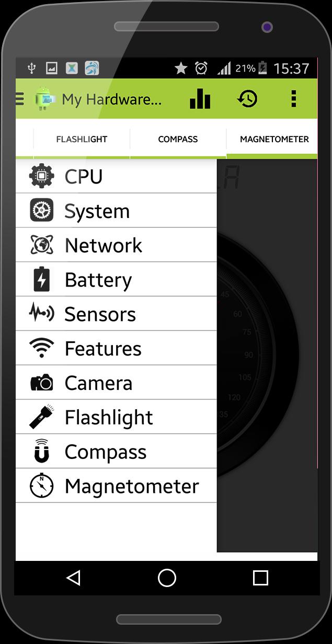Image resolution: width=332 pixels, height=644 pixels.
Task: Tap the Features Wi-Fi icon
Action: pyautogui.click(x=42, y=348)
